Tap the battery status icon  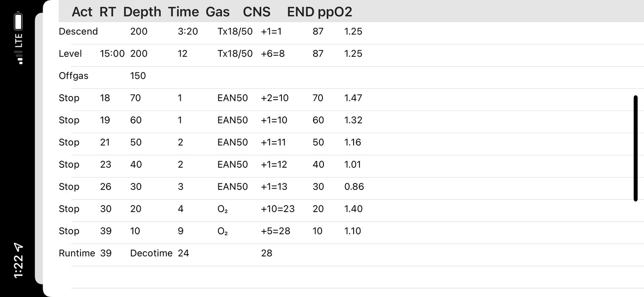[18, 21]
